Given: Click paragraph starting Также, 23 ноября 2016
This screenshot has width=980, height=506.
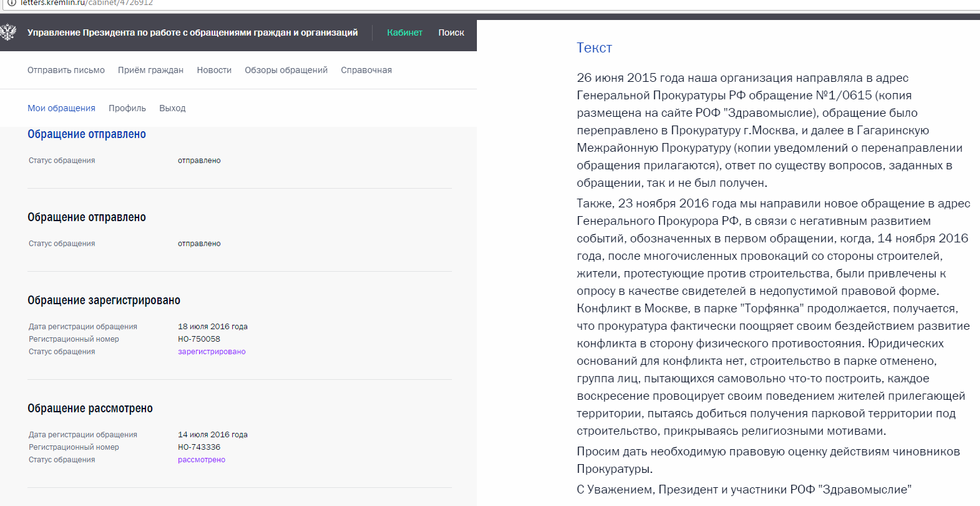Looking at the screenshot, I should [773, 317].
